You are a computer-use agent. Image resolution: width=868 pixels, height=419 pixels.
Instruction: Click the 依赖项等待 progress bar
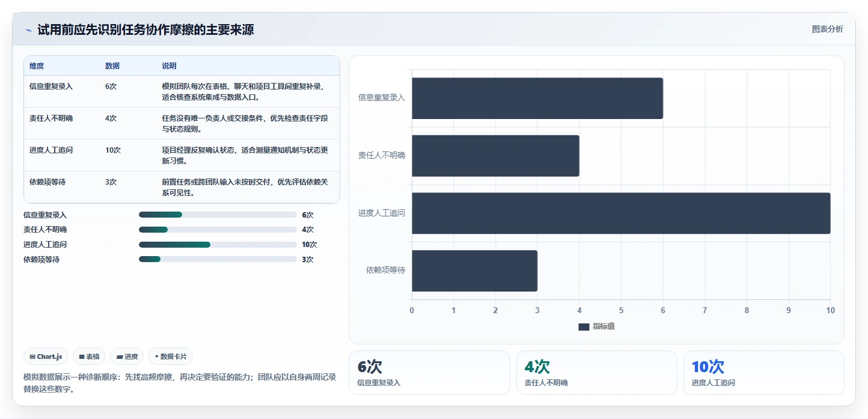(218, 259)
